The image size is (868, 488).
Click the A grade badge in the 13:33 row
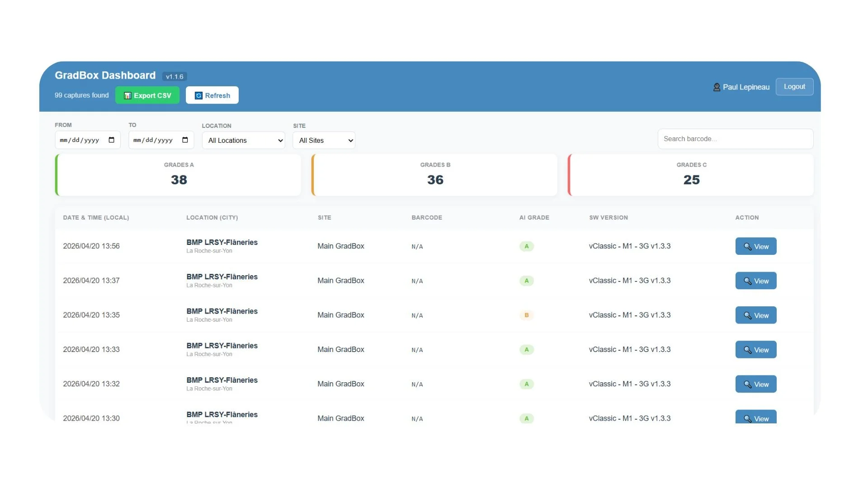pyautogui.click(x=526, y=349)
